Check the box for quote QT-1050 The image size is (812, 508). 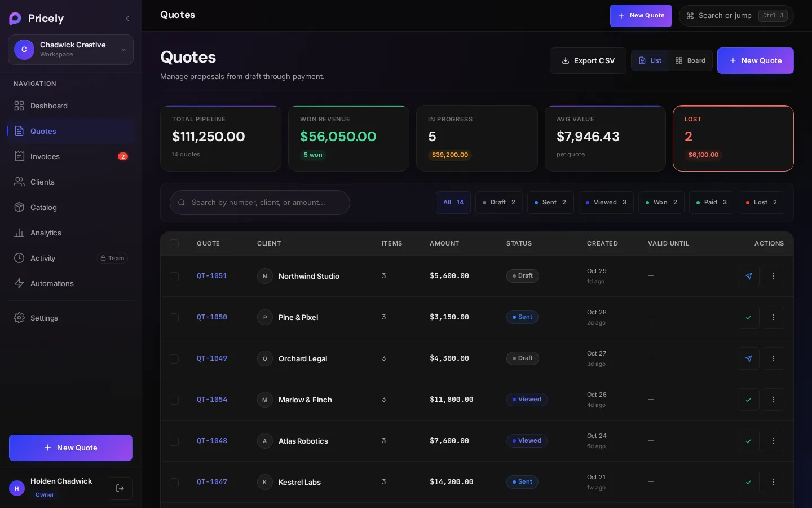pos(174,318)
